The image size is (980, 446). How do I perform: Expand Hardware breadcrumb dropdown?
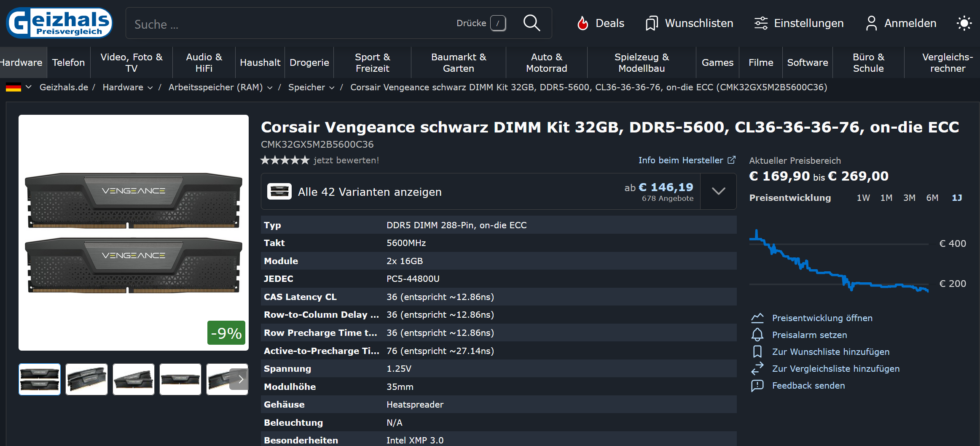(x=150, y=88)
